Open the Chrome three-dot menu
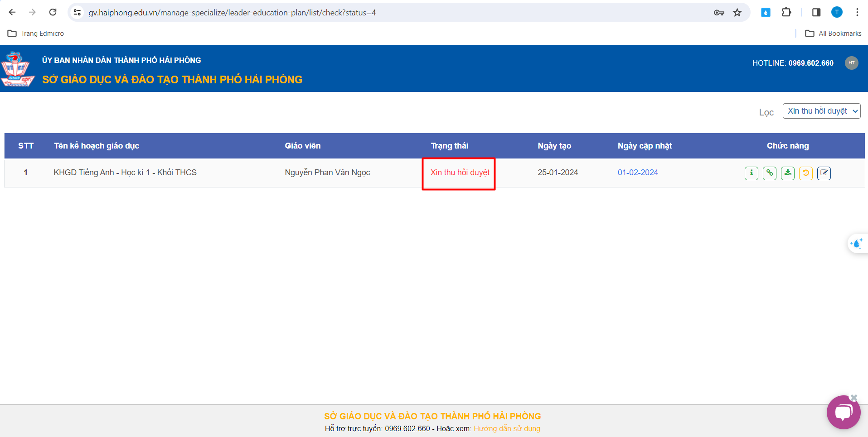Image resolution: width=868 pixels, height=437 pixels. point(857,13)
